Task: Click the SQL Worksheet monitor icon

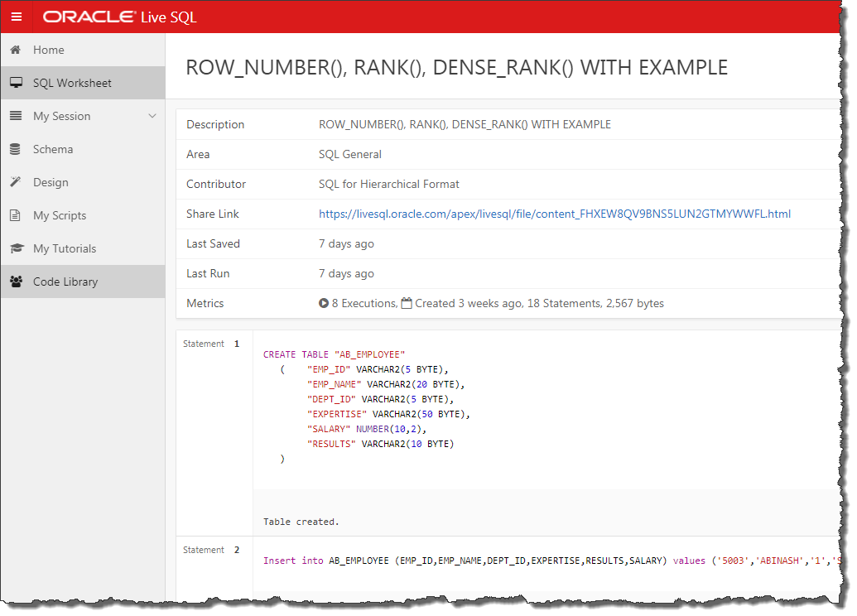Action: pyautogui.click(x=16, y=83)
